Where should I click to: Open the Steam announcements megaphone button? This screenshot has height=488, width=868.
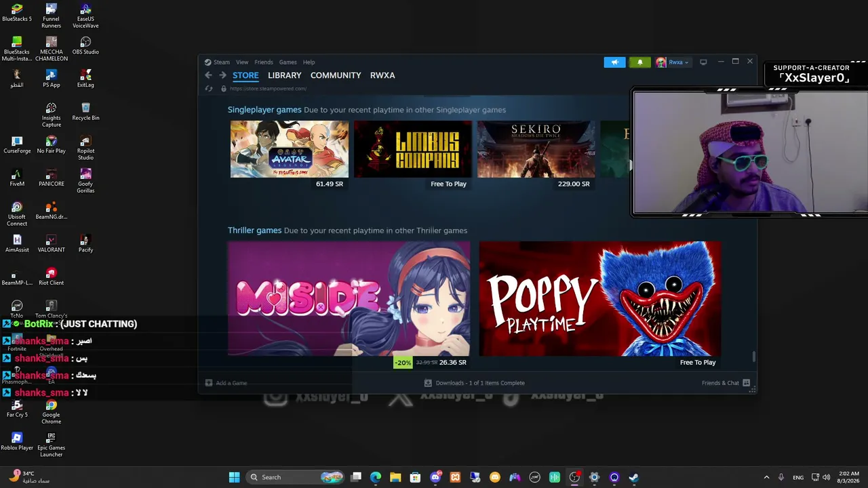point(614,62)
